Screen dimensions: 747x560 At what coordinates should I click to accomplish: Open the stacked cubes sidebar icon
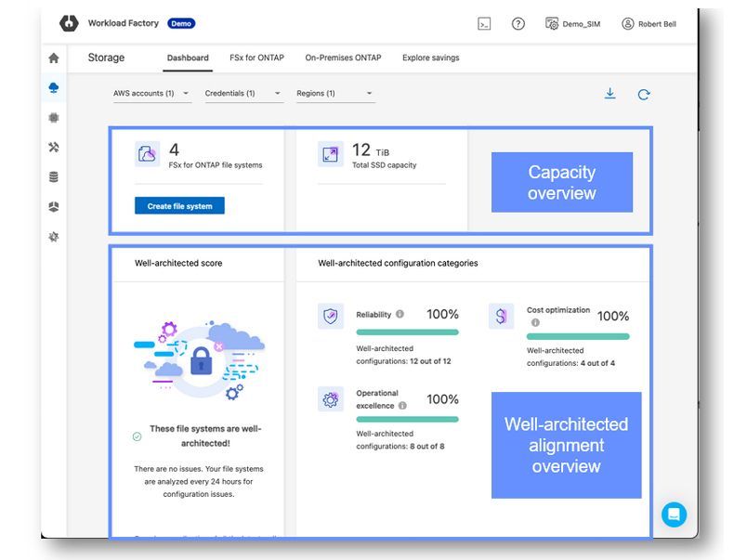point(54,207)
